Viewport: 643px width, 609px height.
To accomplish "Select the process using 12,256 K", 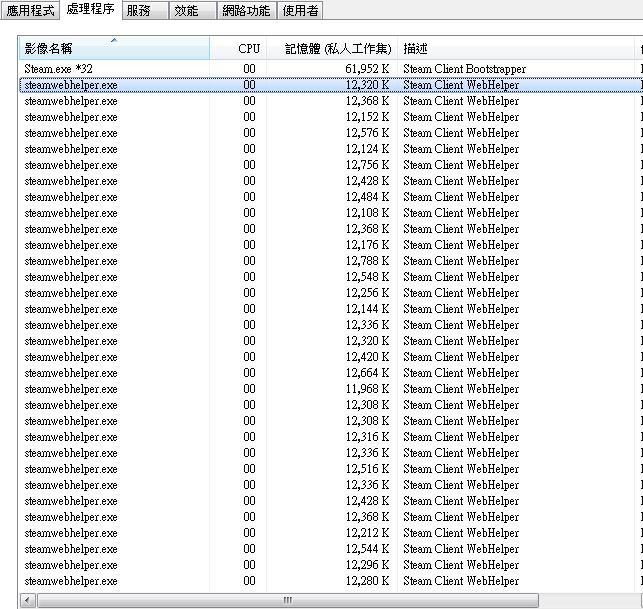I will click(x=330, y=293).
